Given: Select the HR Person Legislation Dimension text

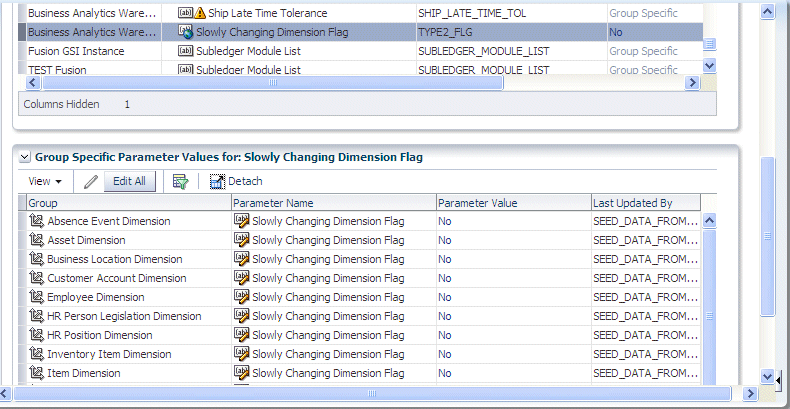Looking at the screenshot, I should [x=124, y=316].
